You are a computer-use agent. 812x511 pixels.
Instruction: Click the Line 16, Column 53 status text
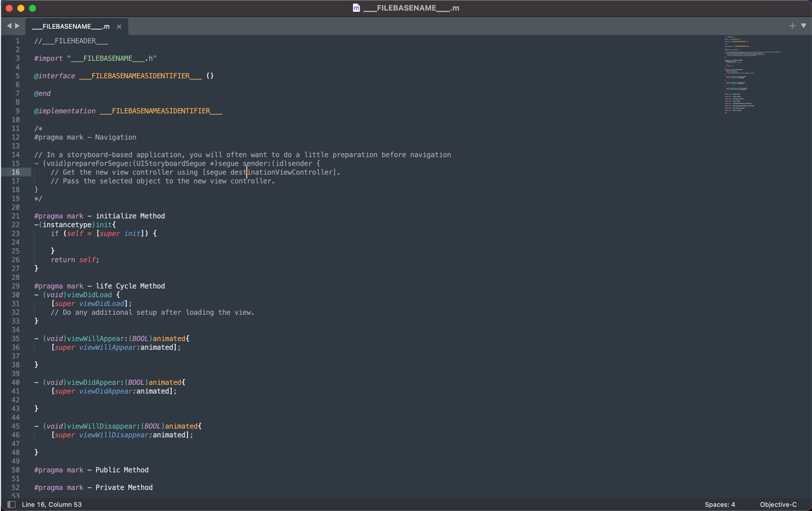coord(52,505)
